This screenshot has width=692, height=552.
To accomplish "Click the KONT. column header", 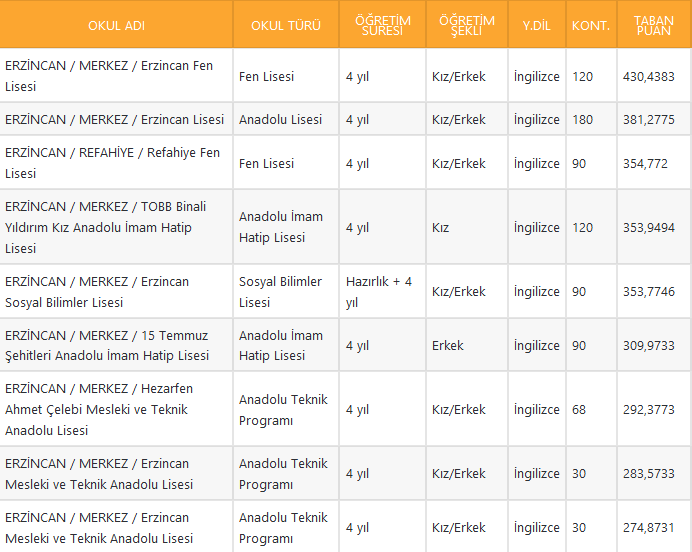I will pos(591,25).
